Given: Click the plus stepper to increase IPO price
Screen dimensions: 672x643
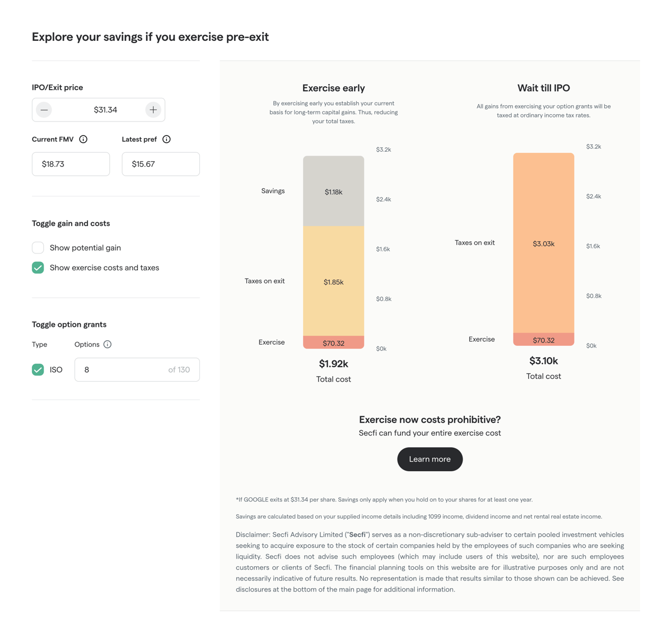Looking at the screenshot, I should pos(153,110).
